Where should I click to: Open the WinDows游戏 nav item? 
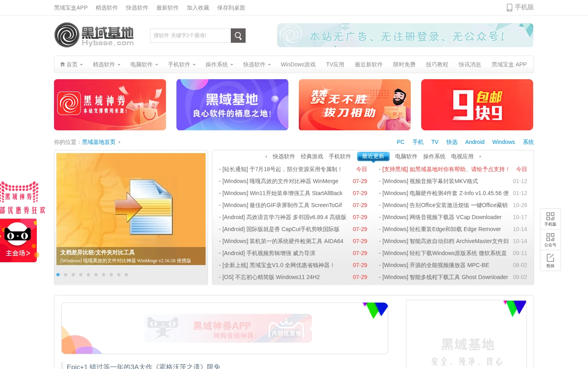pyautogui.click(x=298, y=64)
